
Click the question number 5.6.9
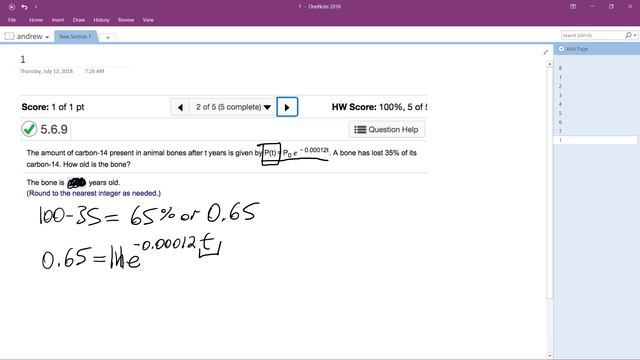54,129
